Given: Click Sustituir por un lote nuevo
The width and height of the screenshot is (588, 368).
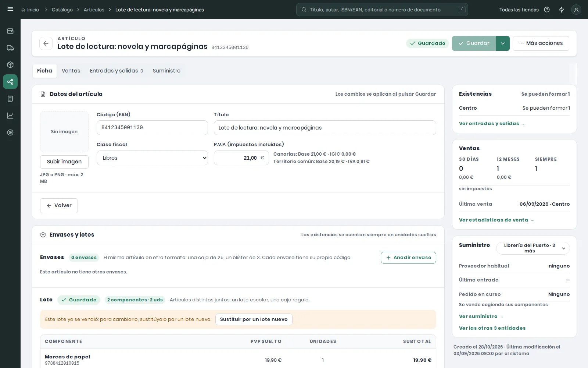Looking at the screenshot, I should pos(254,319).
